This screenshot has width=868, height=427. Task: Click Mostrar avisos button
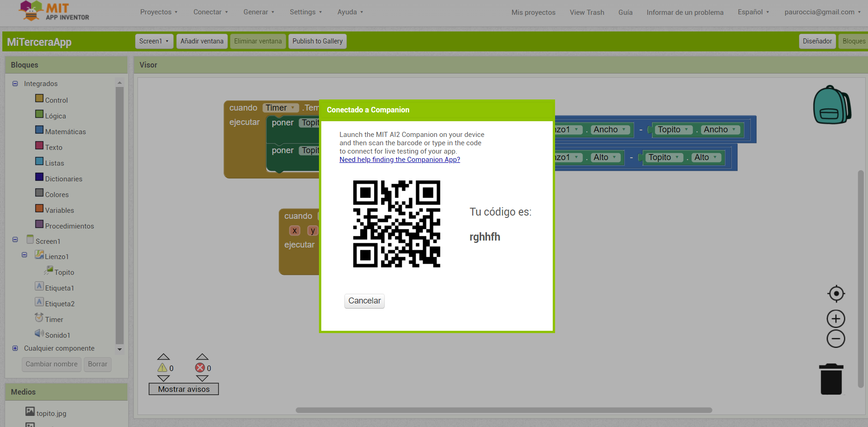[x=184, y=389]
